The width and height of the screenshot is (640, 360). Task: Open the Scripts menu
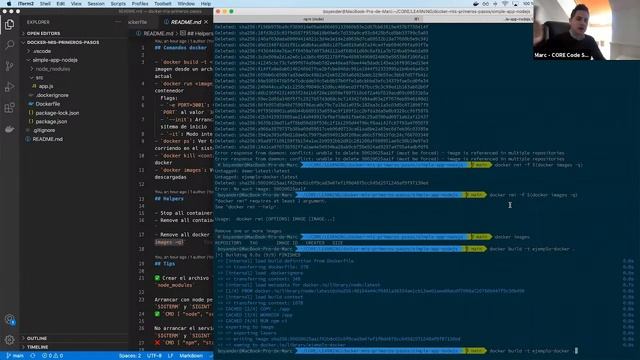click(118, 4)
